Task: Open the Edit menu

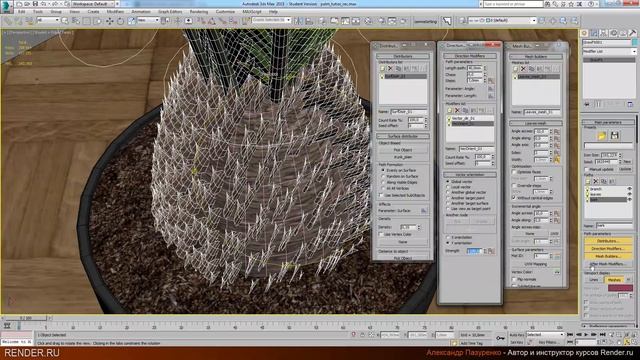Action: [x=22, y=12]
